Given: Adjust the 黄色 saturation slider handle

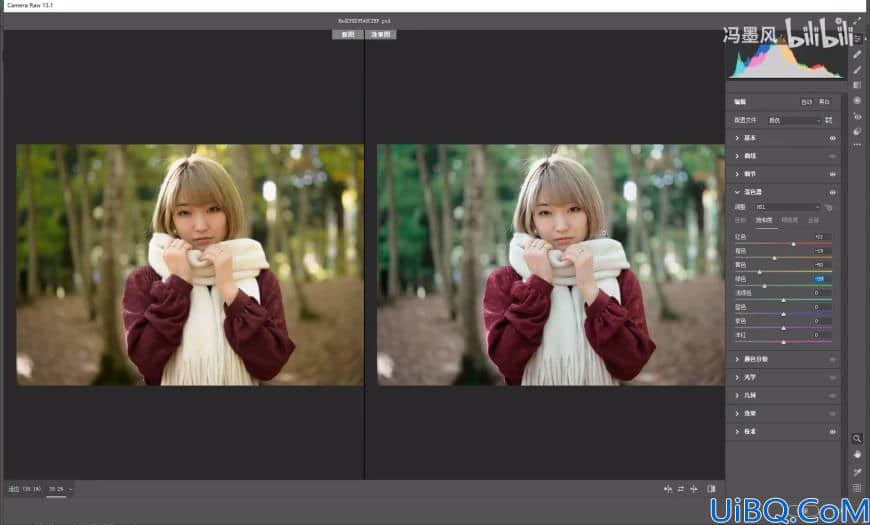Looking at the screenshot, I should click(760, 272).
